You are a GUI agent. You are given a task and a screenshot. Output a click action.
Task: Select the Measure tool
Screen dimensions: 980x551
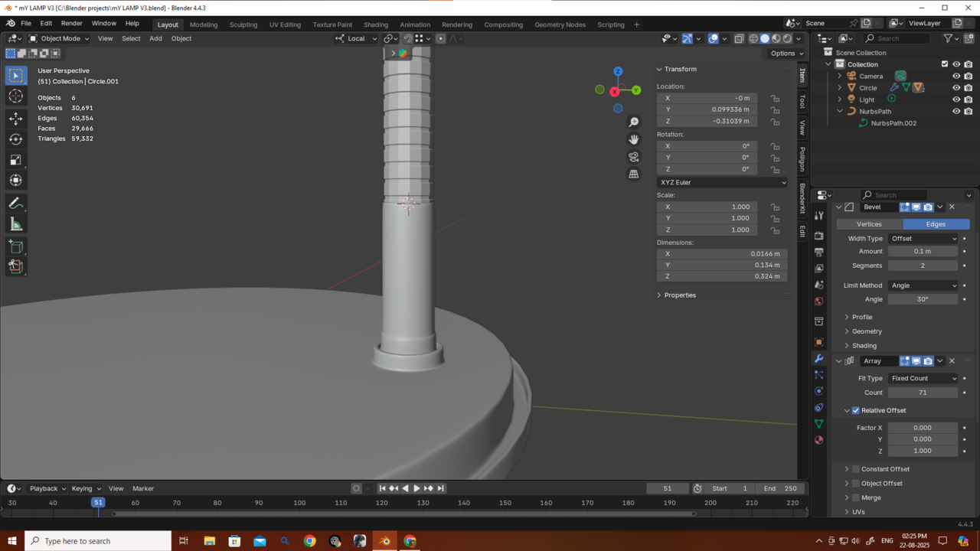pyautogui.click(x=15, y=224)
